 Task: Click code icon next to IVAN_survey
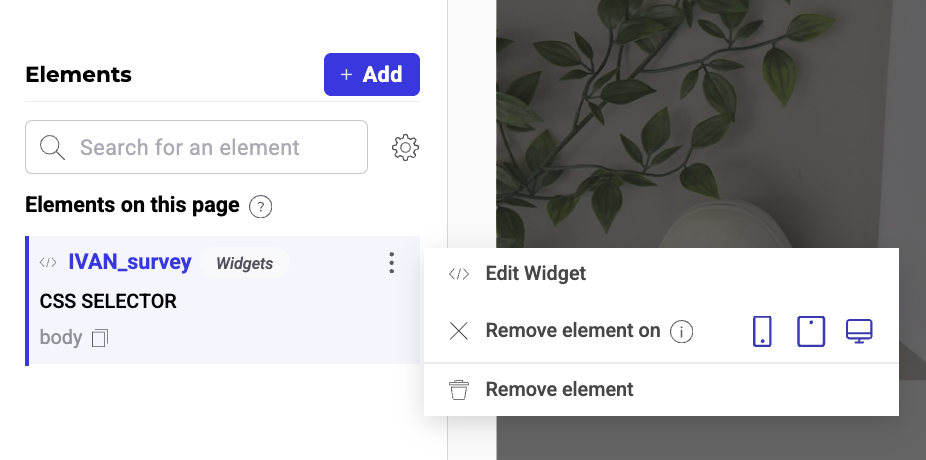click(48, 263)
